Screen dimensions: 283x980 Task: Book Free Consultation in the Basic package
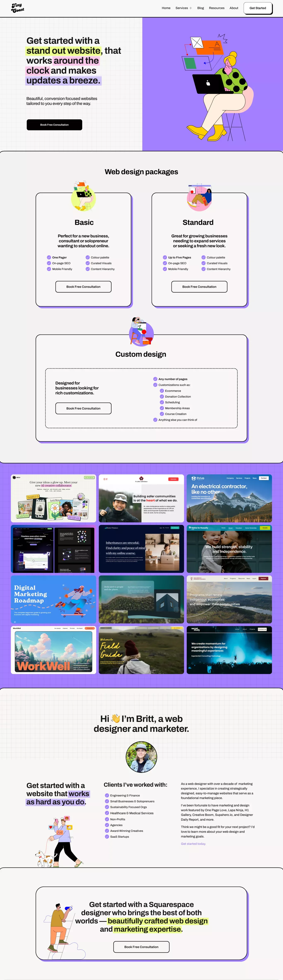pos(83,287)
